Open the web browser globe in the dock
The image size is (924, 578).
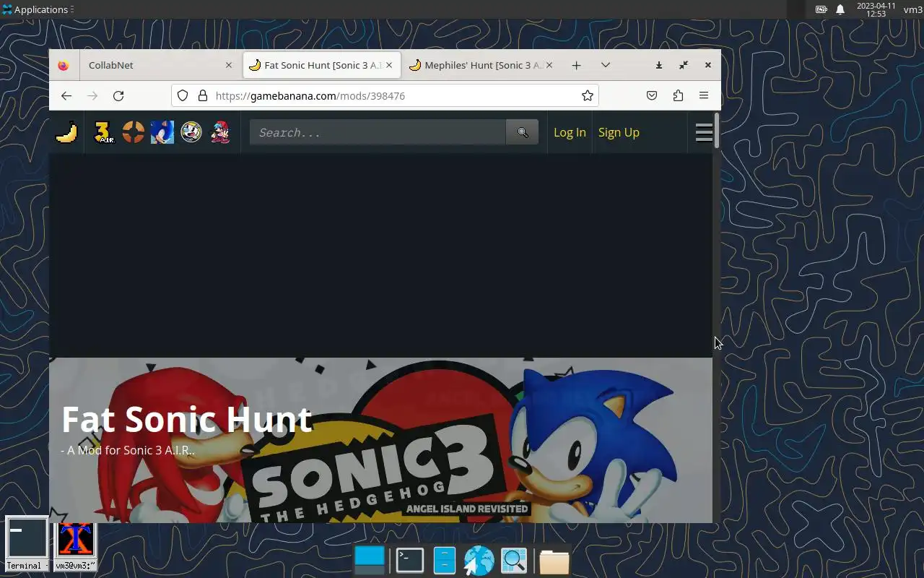point(479,561)
